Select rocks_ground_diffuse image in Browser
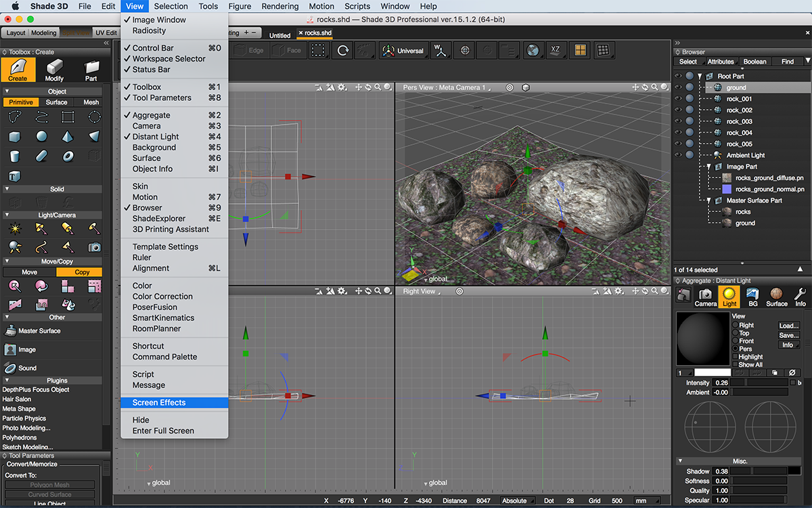The height and width of the screenshot is (508, 812). point(763,177)
